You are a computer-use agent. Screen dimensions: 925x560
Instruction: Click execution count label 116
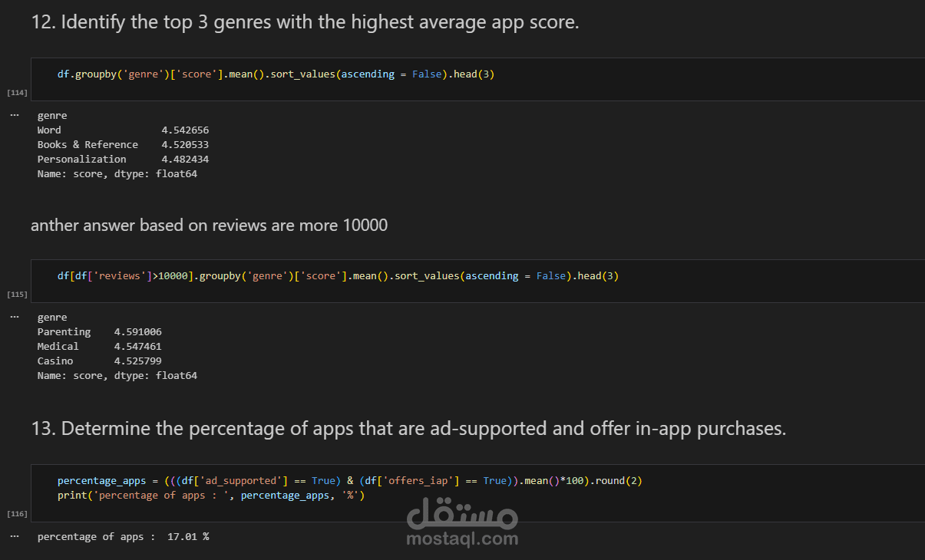(17, 513)
